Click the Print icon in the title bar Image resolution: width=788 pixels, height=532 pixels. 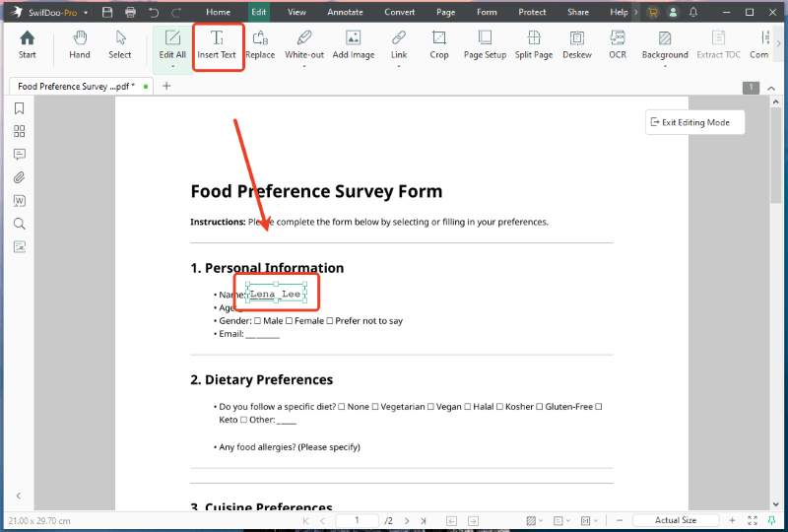click(130, 12)
